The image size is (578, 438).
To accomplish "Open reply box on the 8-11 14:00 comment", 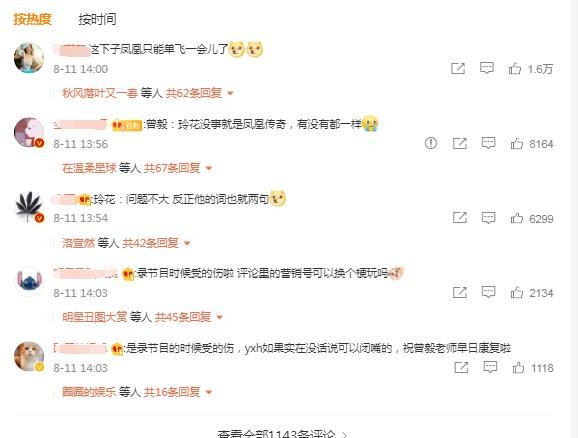I will click(487, 68).
